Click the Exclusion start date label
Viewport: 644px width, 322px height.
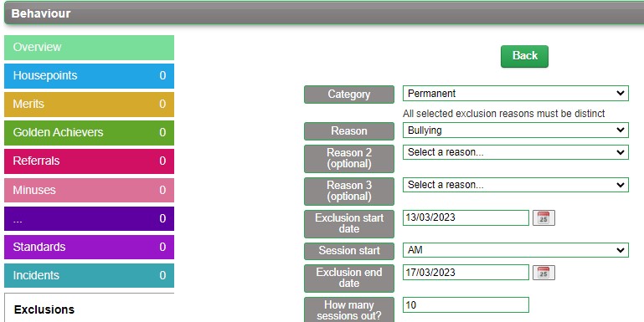click(x=349, y=223)
